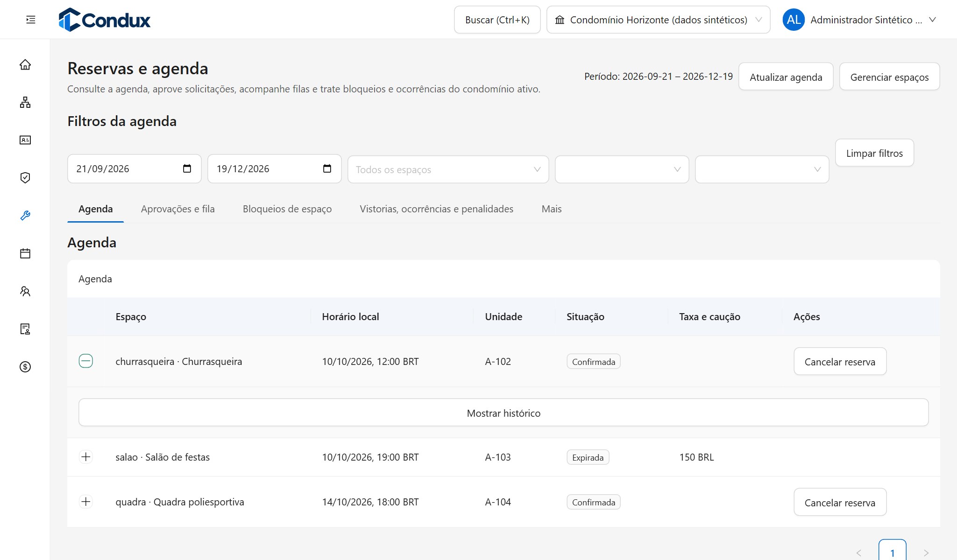Click Limpar filtros button
Viewport: 957px width, 560px height.
874,153
